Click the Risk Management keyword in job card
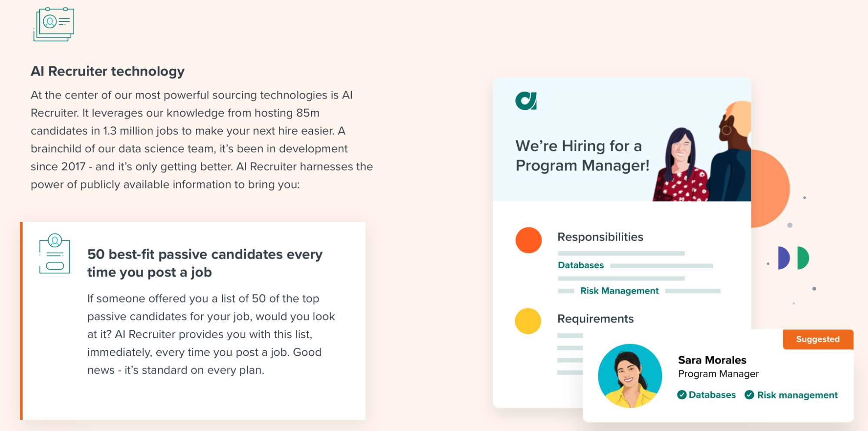 point(619,291)
